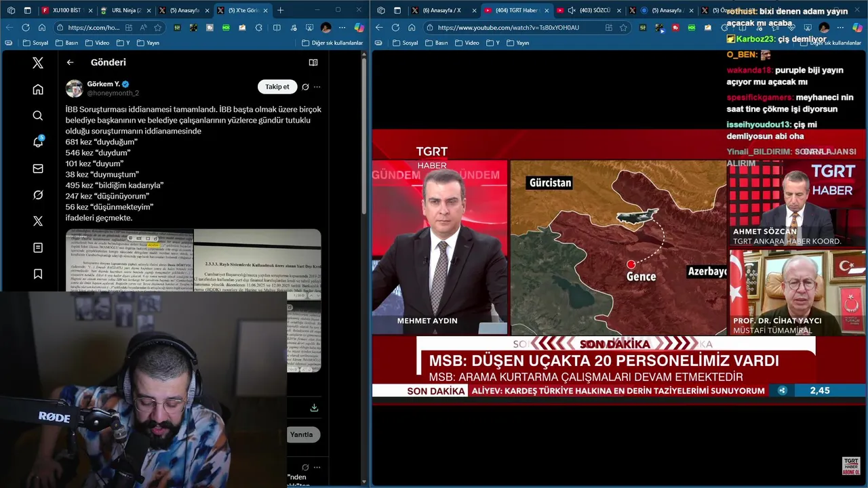Open the Notifications bell in the X sidebar

tap(38, 142)
